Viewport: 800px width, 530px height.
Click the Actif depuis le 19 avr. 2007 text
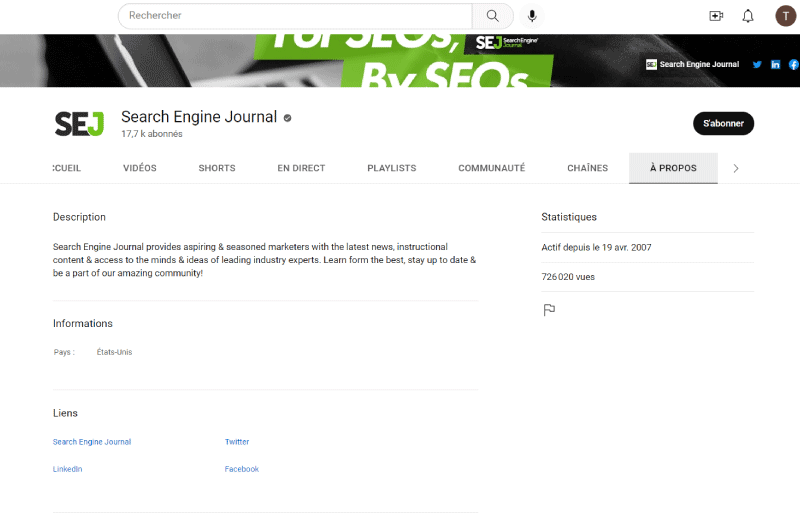596,247
